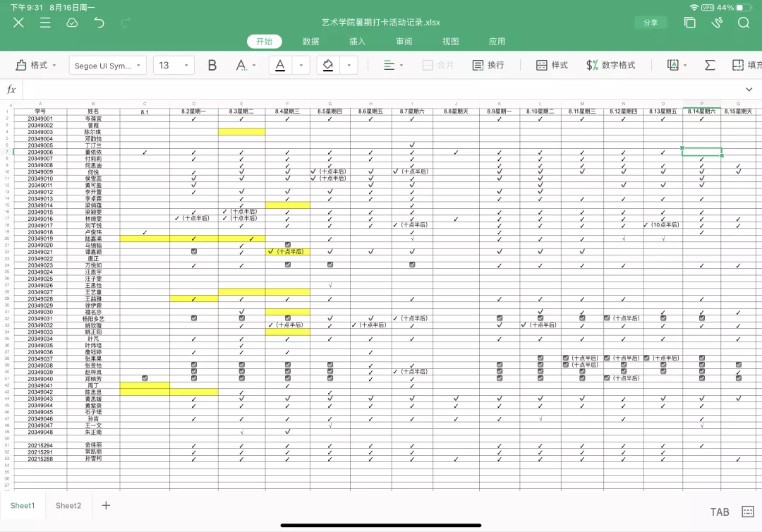Tap the multi-window icon beside 分享
The height and width of the screenshot is (532, 762).
tap(689, 23)
